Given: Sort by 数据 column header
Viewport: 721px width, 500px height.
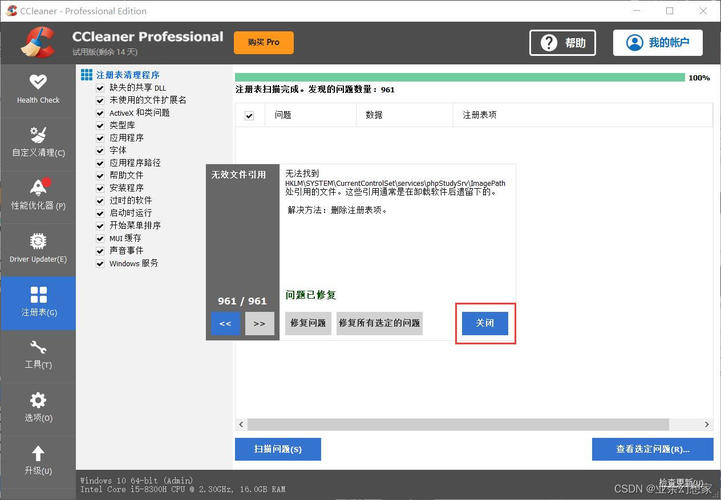Looking at the screenshot, I should click(x=405, y=115).
